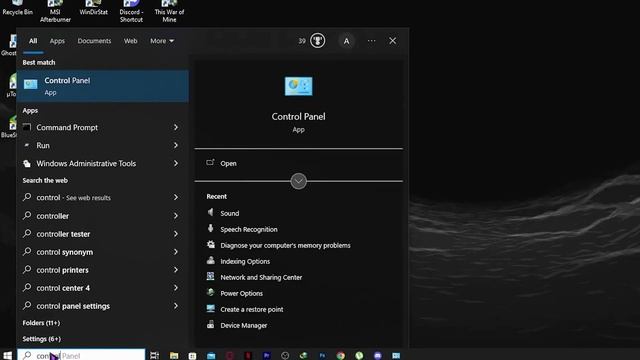Image resolution: width=640 pixels, height=360 pixels.
Task: Switch to the Web tab
Action: coord(131,41)
